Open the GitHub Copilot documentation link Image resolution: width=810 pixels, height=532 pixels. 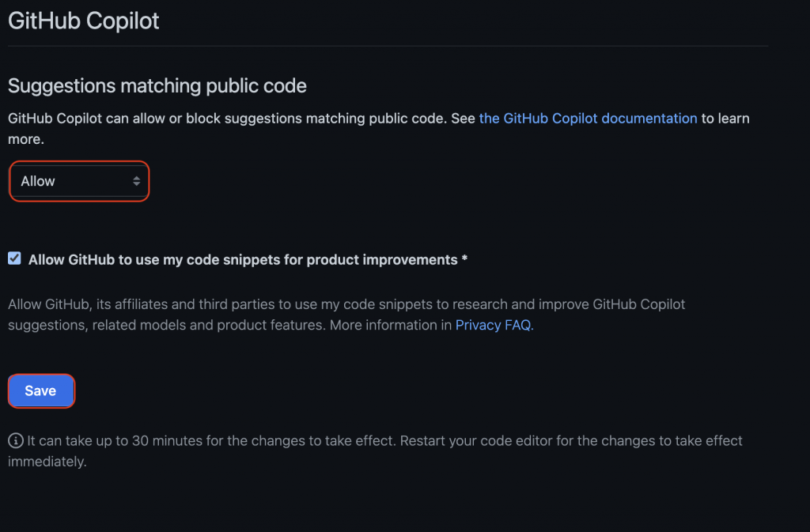[x=588, y=119]
